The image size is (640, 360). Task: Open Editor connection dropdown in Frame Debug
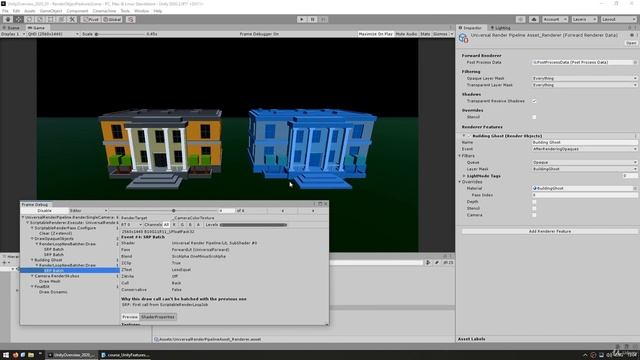88,211
